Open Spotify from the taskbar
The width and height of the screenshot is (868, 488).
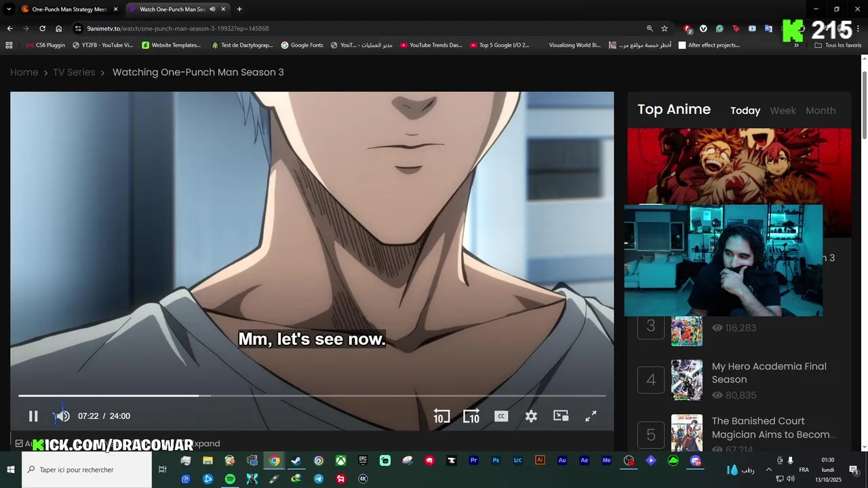click(x=230, y=479)
